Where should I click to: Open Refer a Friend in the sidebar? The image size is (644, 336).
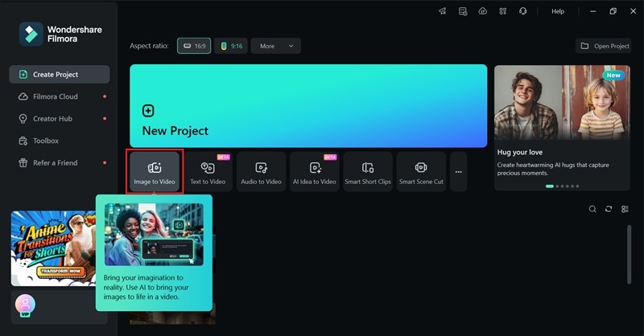pos(60,163)
